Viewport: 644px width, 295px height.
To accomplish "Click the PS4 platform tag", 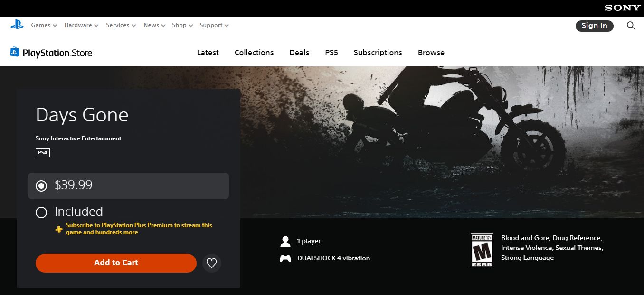I will (x=43, y=153).
